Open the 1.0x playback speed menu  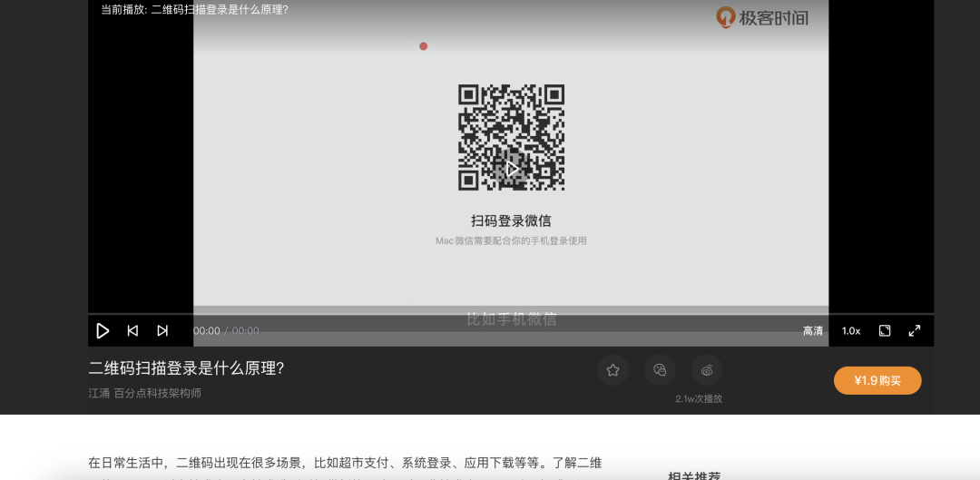851,331
